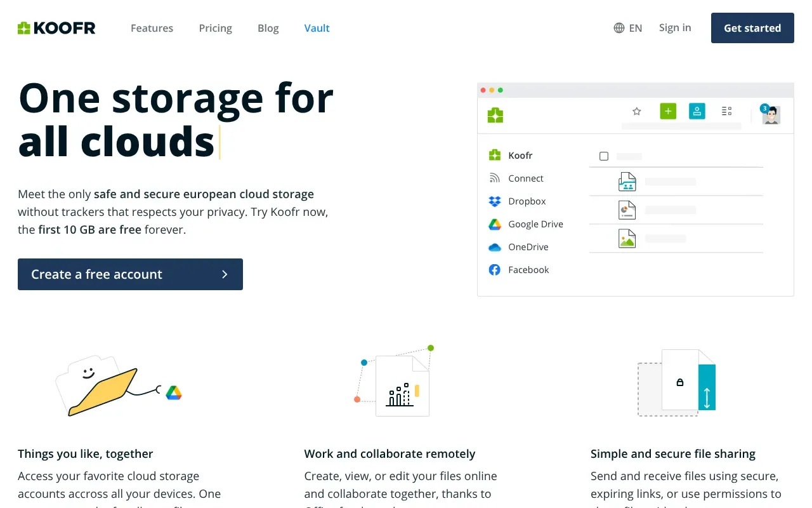
Task: Click the OneDrive cloud icon
Action: 495,247
